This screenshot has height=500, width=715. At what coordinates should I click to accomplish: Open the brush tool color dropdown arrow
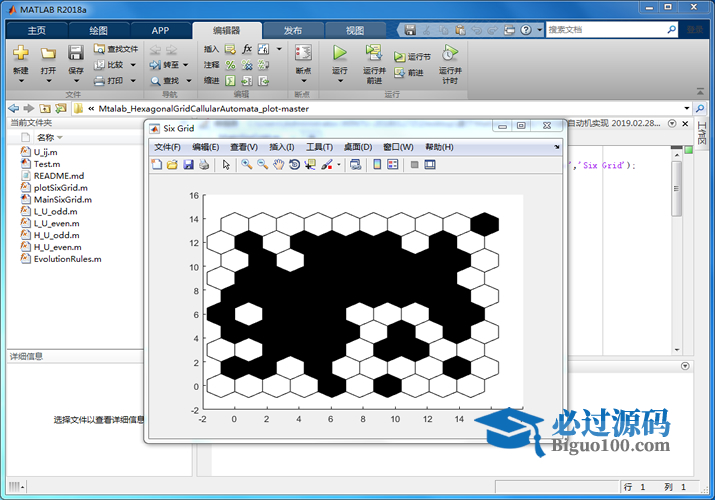click(338, 164)
